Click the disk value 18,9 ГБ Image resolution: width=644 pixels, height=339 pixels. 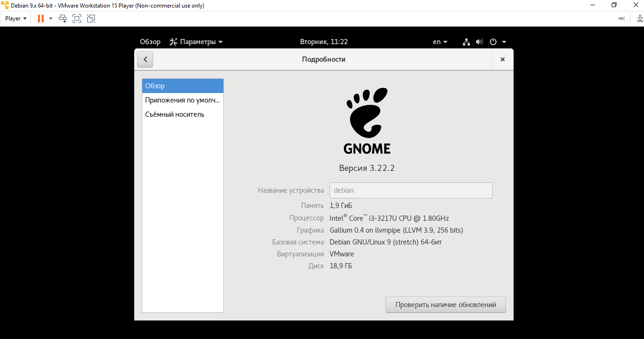click(341, 266)
